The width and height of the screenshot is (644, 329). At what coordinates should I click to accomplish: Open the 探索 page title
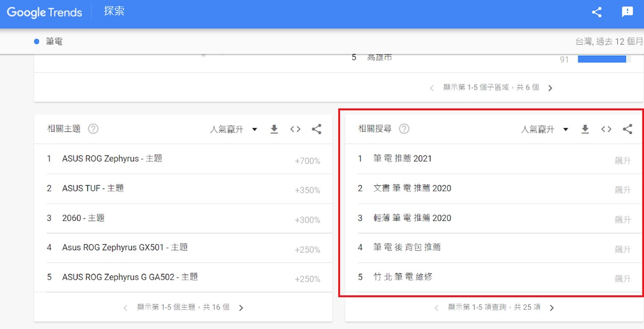114,12
